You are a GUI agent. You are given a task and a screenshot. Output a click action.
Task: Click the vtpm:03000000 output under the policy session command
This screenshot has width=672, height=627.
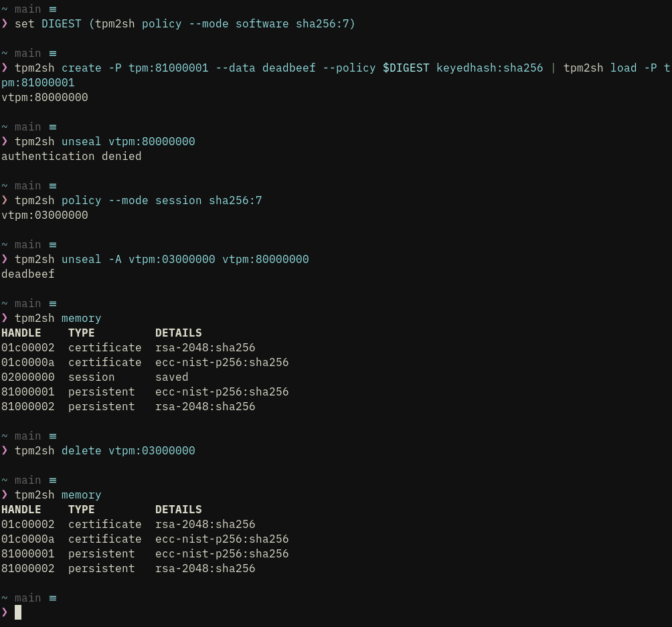pos(45,215)
